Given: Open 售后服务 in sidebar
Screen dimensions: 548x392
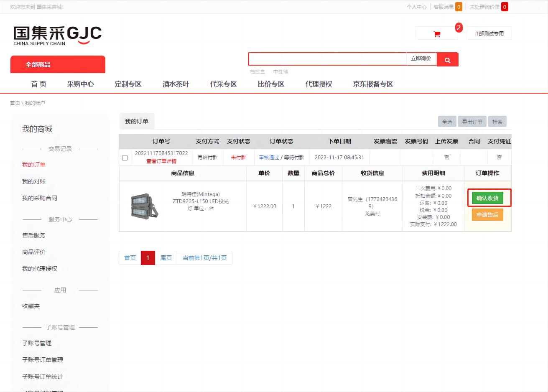Looking at the screenshot, I should pyautogui.click(x=34, y=235).
